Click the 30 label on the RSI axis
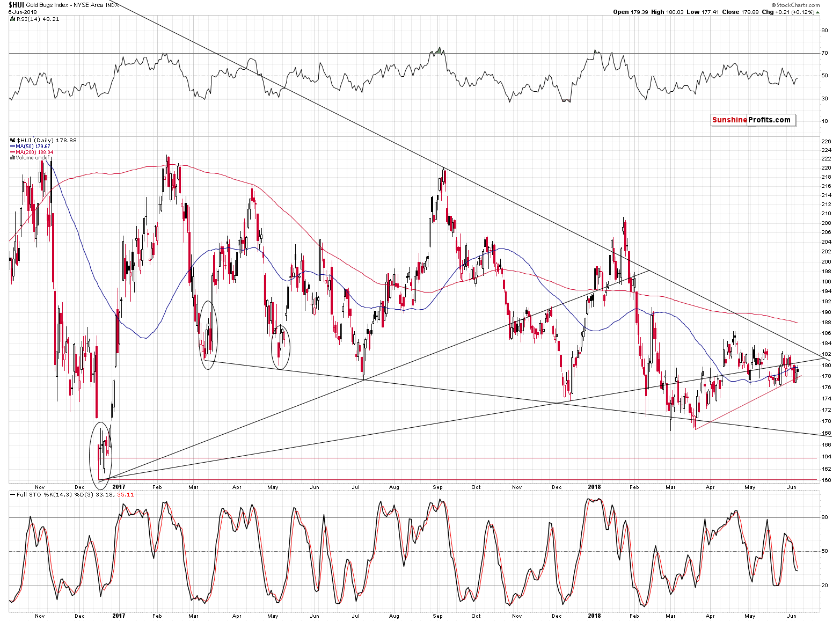 [x=824, y=99]
